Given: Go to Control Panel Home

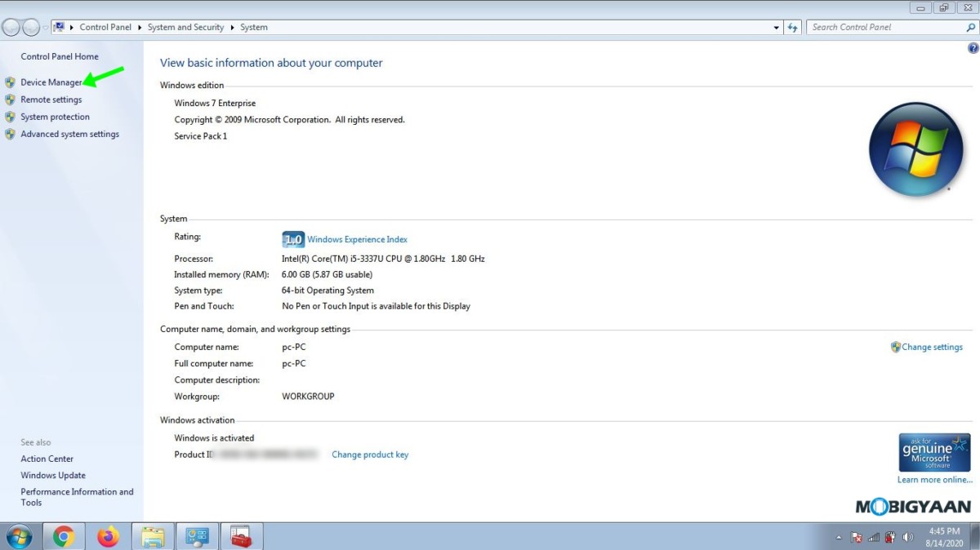Looking at the screenshot, I should (x=60, y=56).
